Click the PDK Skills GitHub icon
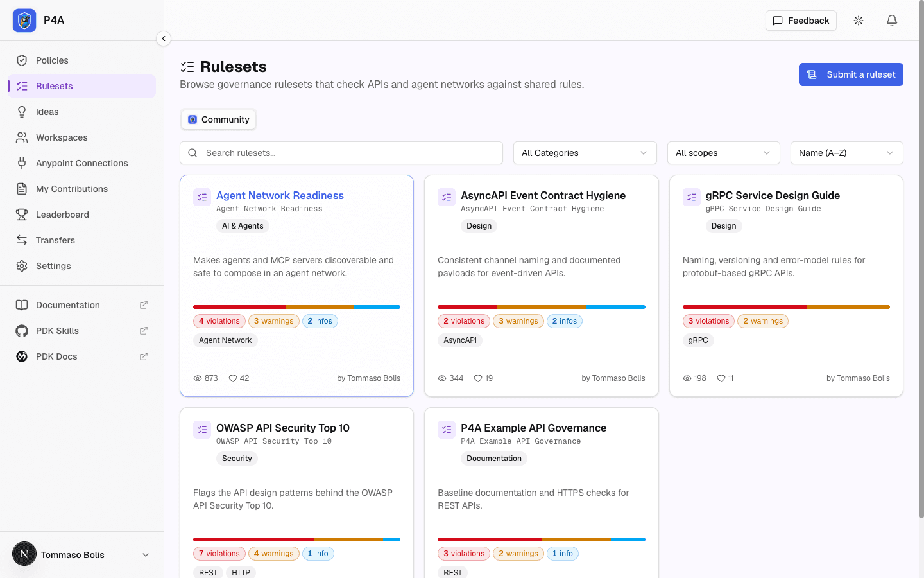The image size is (924, 578). point(22,331)
